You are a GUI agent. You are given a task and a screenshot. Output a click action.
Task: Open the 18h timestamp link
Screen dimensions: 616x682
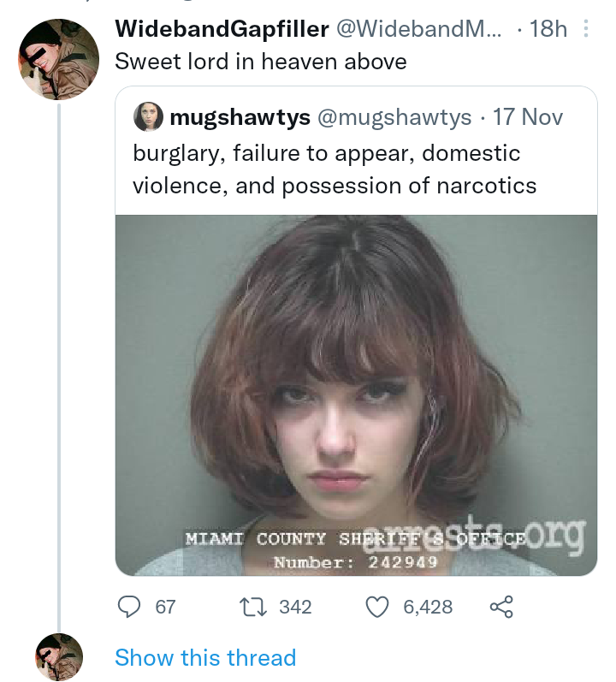click(x=548, y=29)
